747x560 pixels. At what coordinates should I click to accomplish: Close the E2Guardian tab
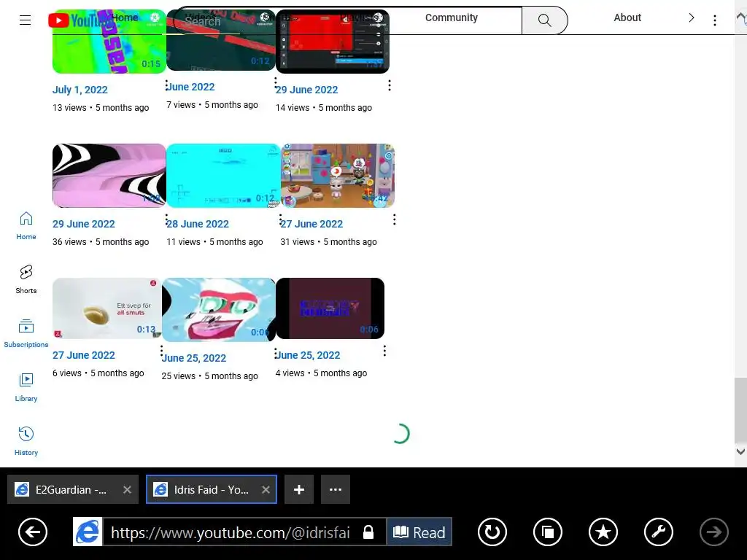[x=127, y=489]
